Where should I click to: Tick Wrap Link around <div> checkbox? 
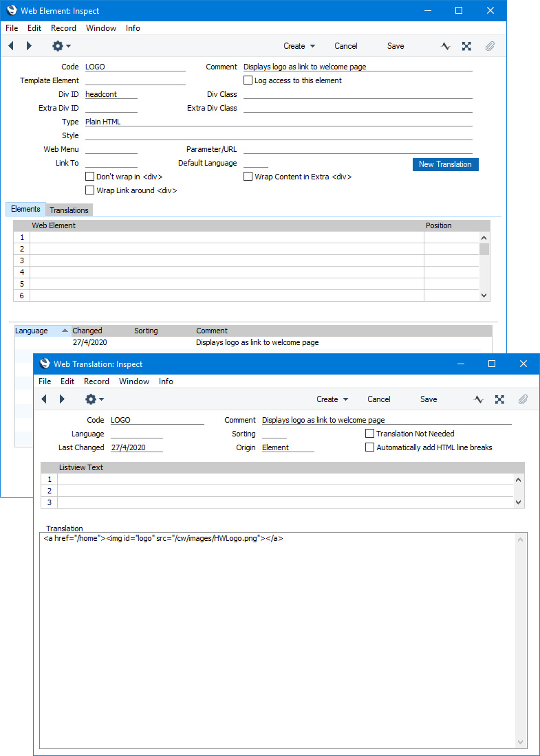tap(89, 190)
